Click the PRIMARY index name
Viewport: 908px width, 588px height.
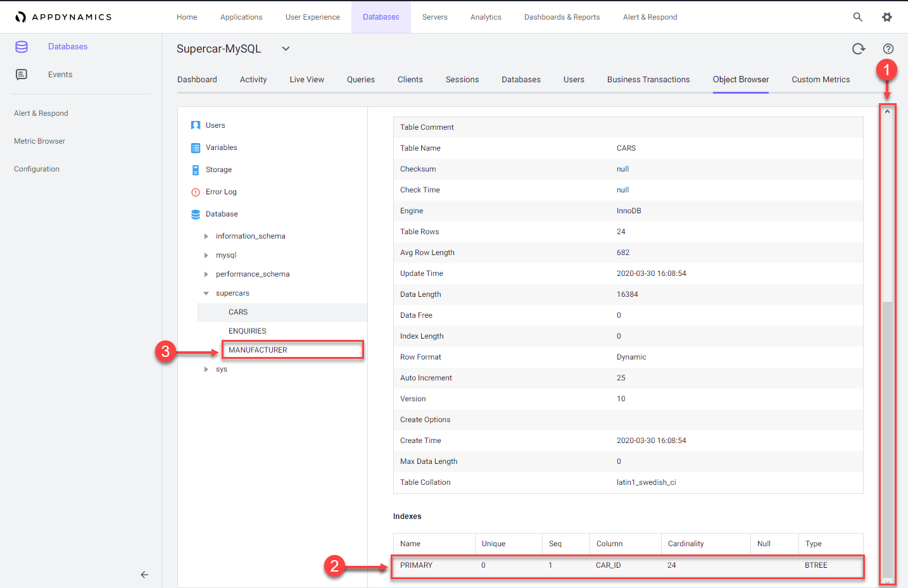(416, 565)
